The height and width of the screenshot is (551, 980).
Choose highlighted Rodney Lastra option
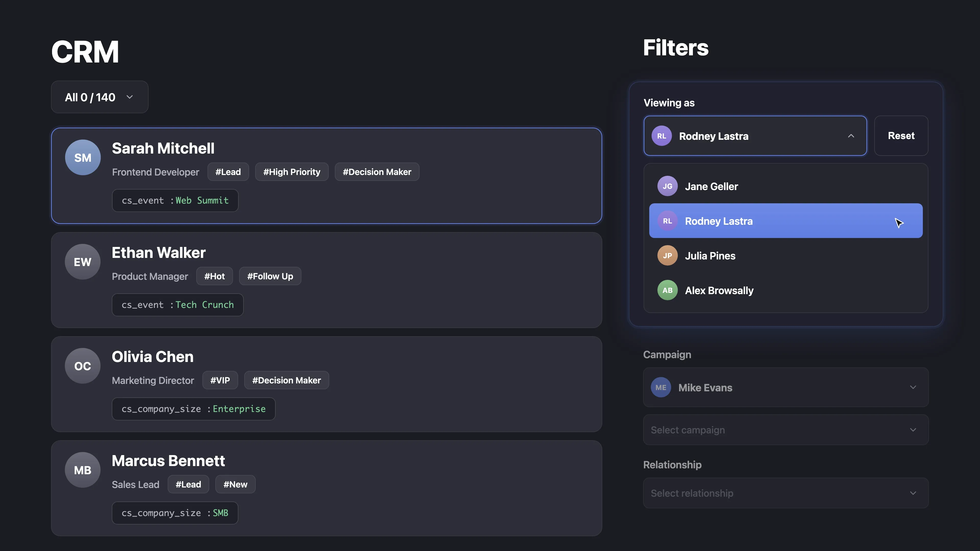(786, 221)
